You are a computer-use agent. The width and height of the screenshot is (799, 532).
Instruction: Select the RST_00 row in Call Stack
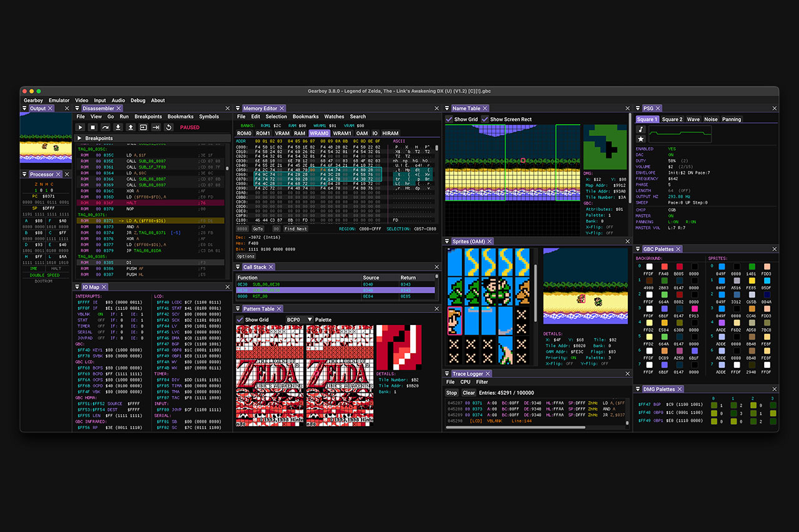[x=336, y=297]
